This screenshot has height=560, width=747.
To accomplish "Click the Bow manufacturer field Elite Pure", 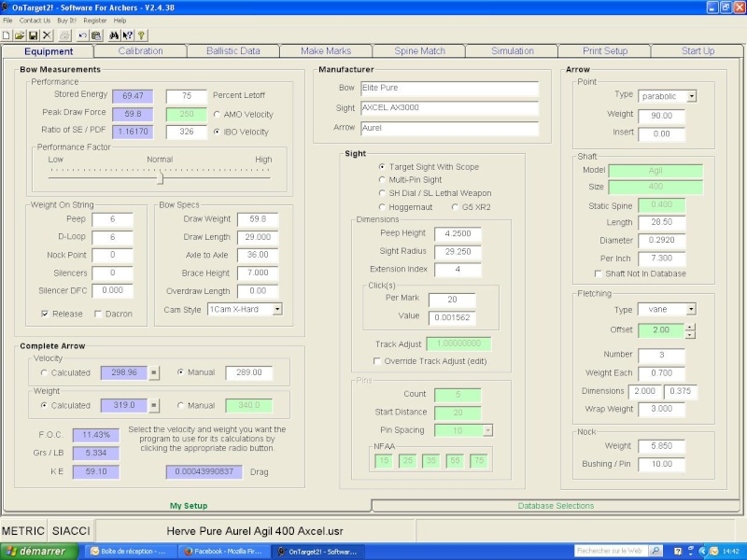I will (x=450, y=88).
